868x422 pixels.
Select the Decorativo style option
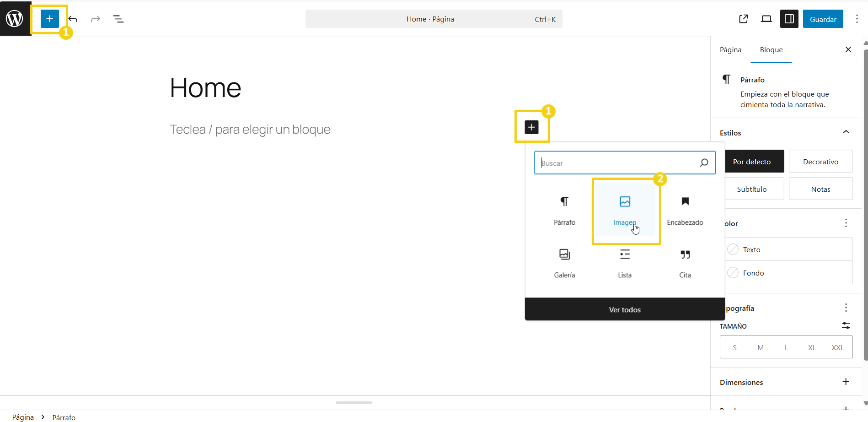[x=820, y=162]
